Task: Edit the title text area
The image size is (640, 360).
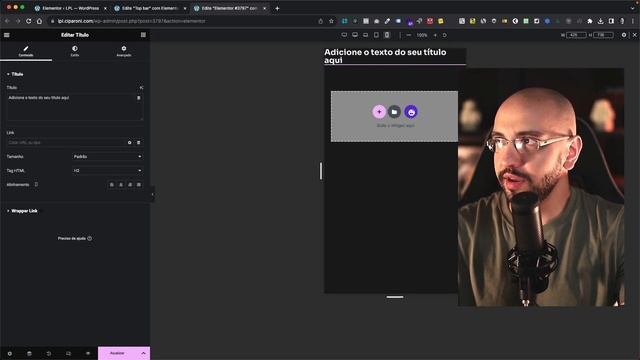Action: pyautogui.click(x=75, y=107)
